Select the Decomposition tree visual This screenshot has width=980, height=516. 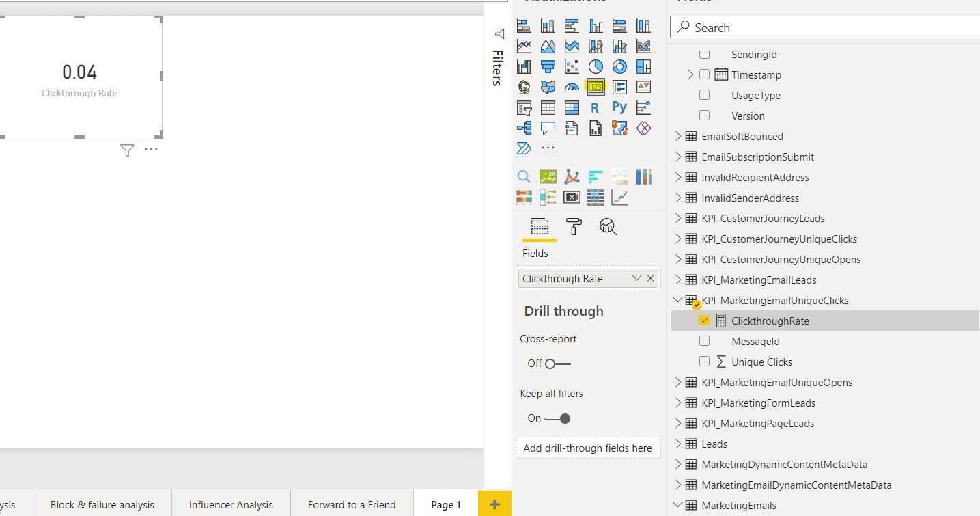point(522,128)
